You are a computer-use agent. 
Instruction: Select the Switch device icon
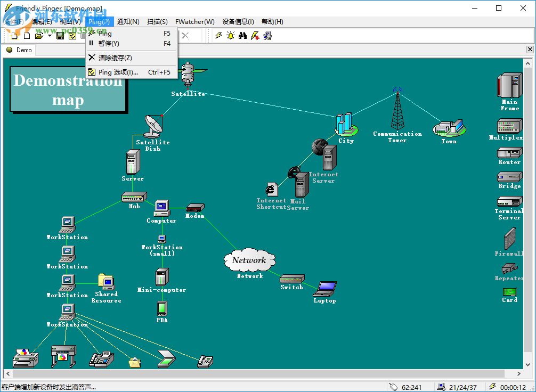(292, 279)
